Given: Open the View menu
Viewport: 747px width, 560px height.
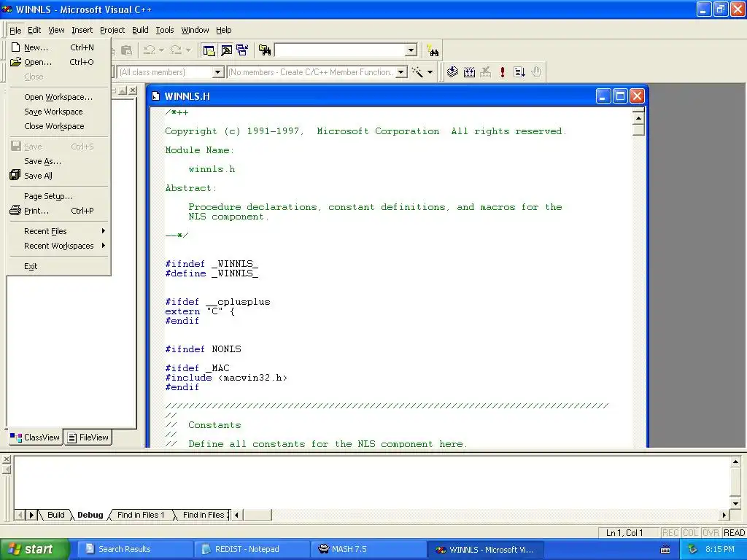Looking at the screenshot, I should click(x=56, y=30).
